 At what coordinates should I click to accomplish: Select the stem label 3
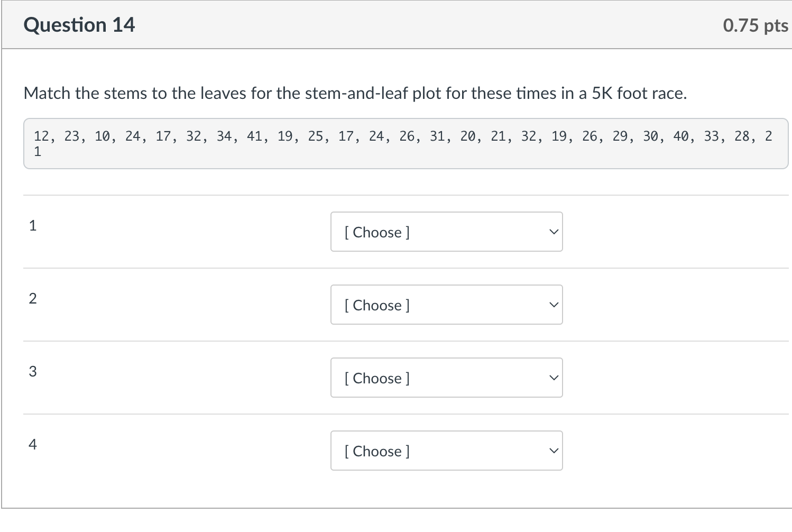(33, 372)
